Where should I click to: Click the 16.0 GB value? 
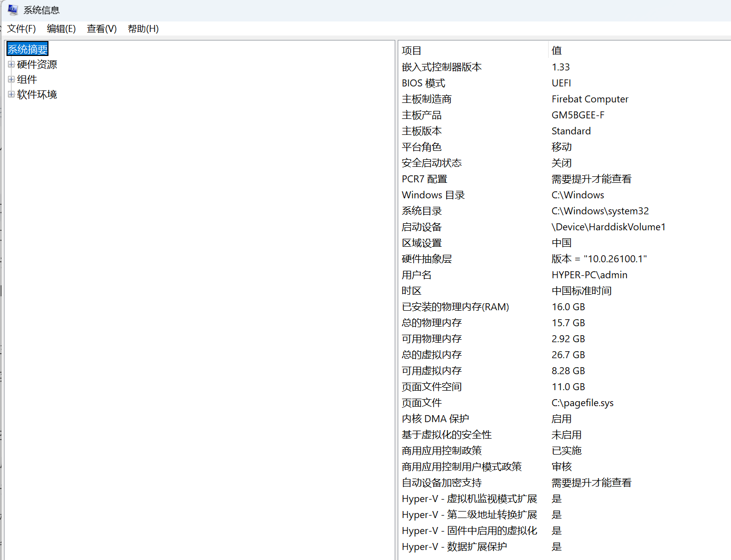pos(568,307)
